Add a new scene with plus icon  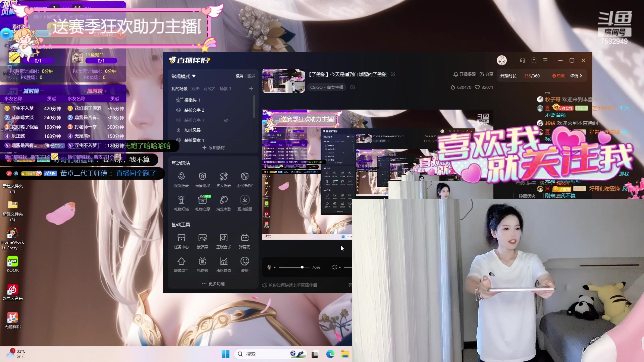[x=251, y=88]
